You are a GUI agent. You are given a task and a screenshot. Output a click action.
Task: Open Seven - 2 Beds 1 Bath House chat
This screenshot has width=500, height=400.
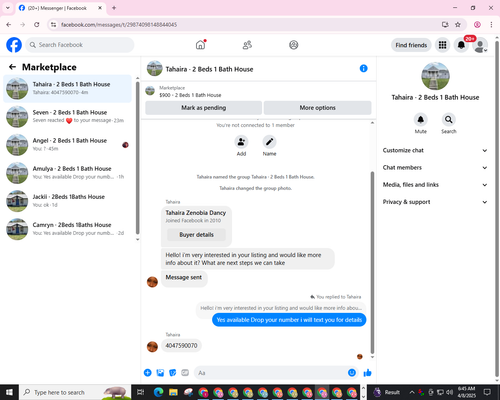point(67,117)
